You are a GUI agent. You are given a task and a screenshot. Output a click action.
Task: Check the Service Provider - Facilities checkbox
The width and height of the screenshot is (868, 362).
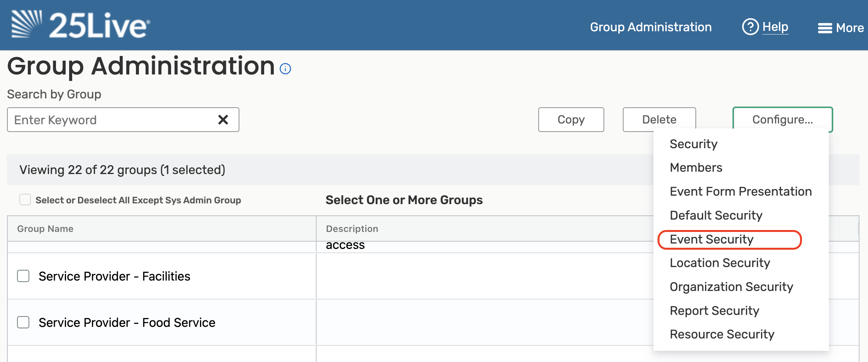[23, 276]
